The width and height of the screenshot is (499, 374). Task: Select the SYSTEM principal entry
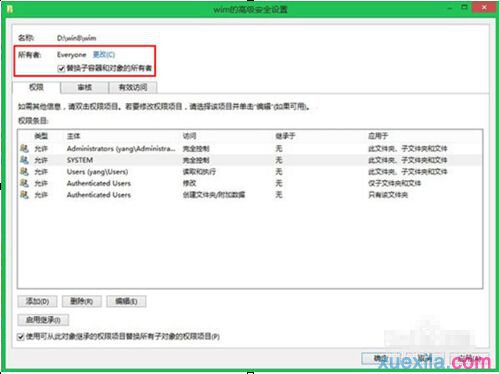(250, 160)
